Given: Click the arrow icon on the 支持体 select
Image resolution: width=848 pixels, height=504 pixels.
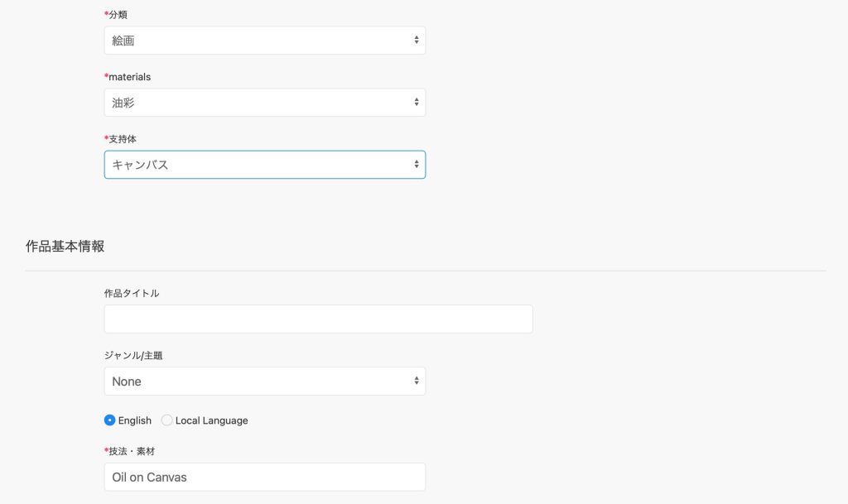Looking at the screenshot, I should pos(416,165).
